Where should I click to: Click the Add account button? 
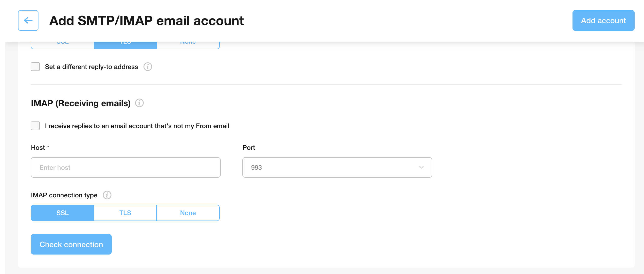603,20
